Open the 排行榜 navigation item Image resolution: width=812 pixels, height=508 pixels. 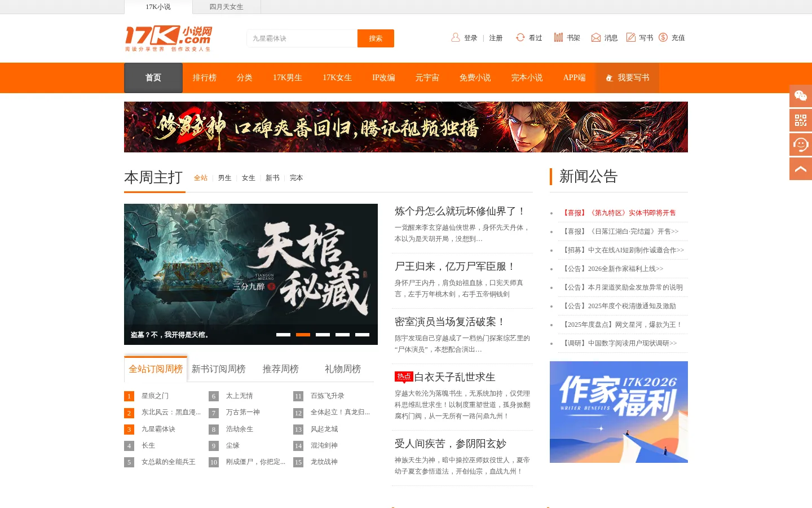point(205,78)
